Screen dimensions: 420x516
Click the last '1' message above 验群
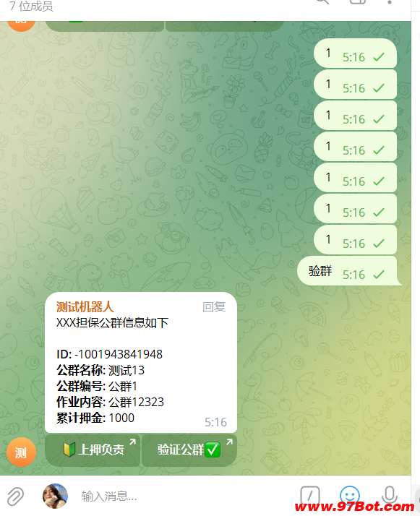pos(355,240)
